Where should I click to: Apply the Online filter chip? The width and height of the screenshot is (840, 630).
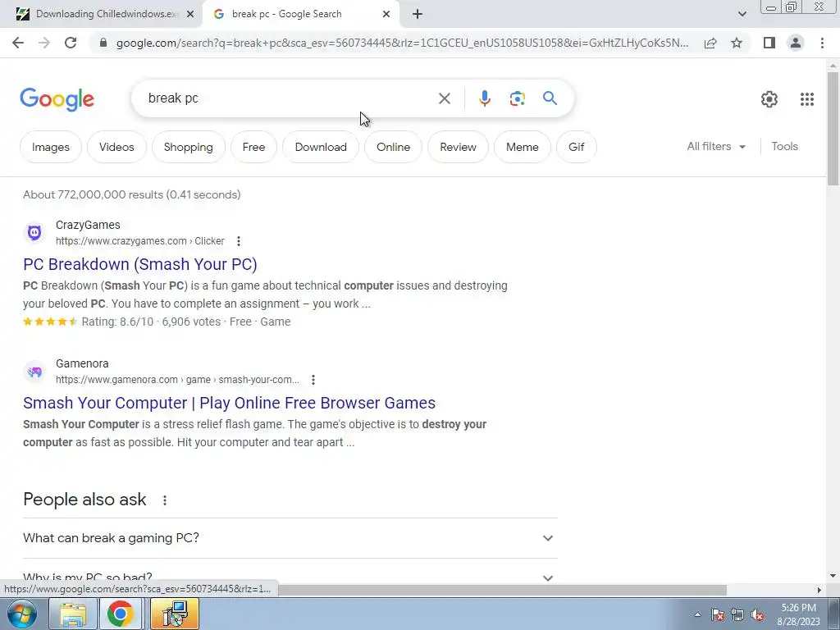393,147
